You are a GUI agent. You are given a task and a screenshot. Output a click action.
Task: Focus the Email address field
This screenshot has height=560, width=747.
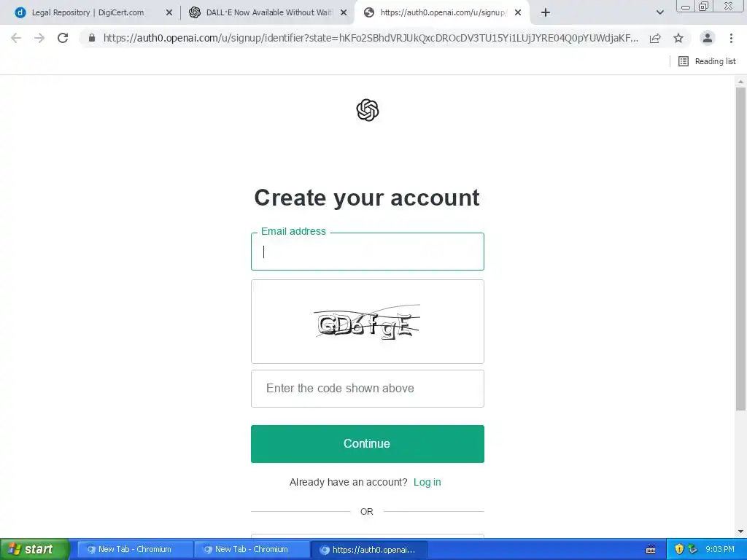pyautogui.click(x=368, y=252)
